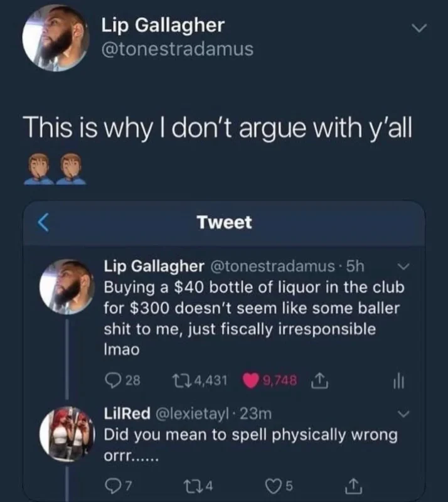
Task: Open reply thread with 28 comments
Action: pos(123,380)
